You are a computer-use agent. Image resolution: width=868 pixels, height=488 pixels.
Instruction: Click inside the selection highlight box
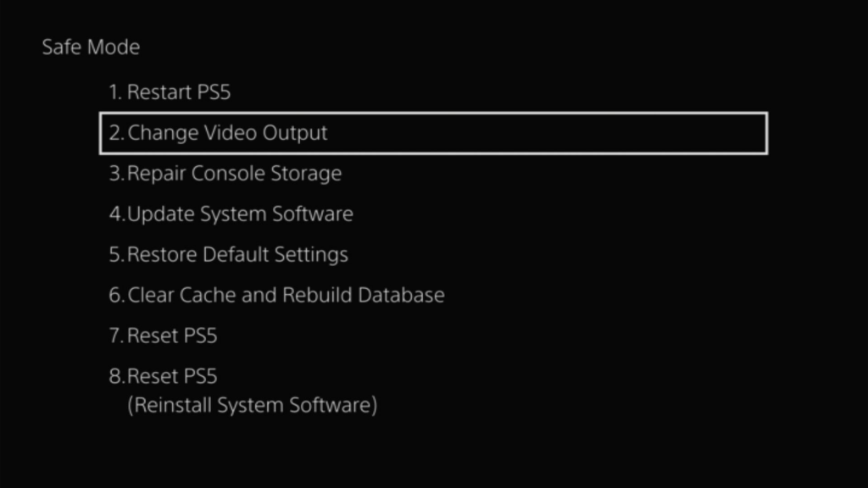coord(432,133)
